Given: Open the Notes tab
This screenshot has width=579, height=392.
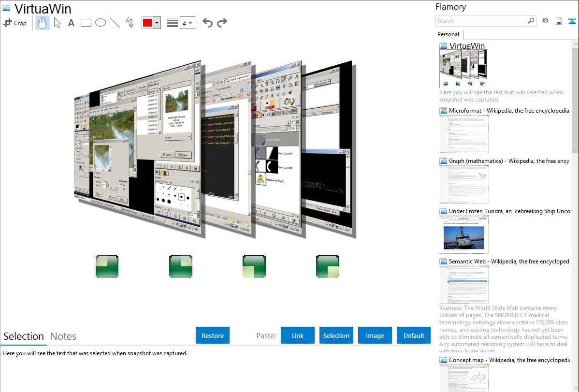Looking at the screenshot, I should 63,336.
